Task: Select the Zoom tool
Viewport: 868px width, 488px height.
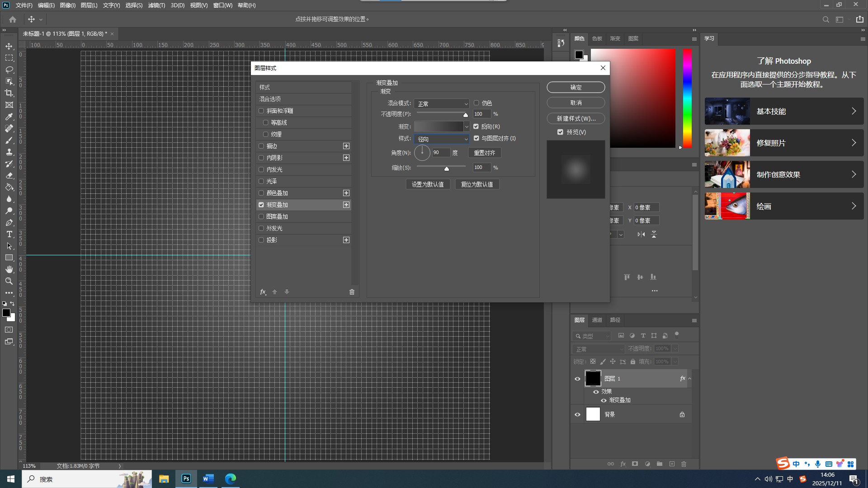Action: point(9,281)
